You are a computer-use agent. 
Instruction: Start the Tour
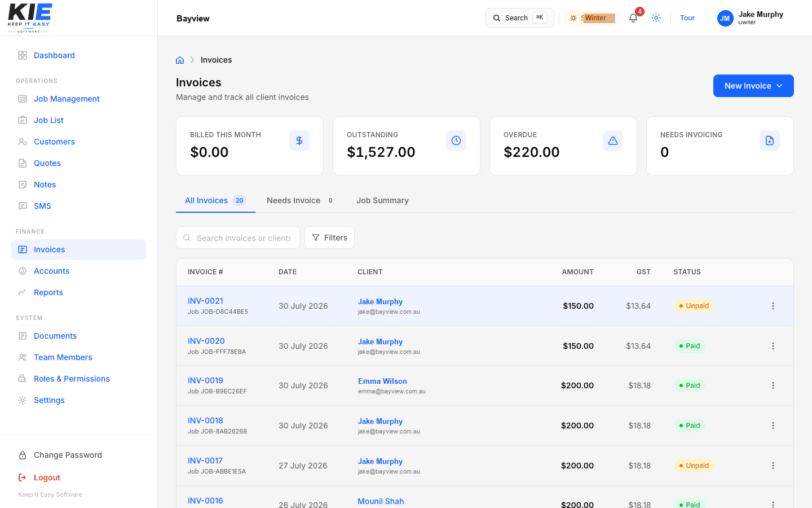(687, 18)
